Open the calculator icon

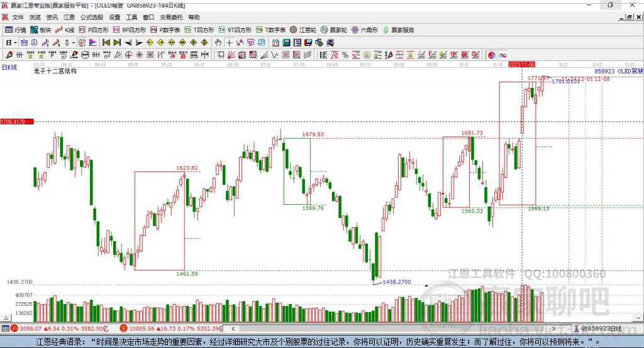(x=287, y=43)
